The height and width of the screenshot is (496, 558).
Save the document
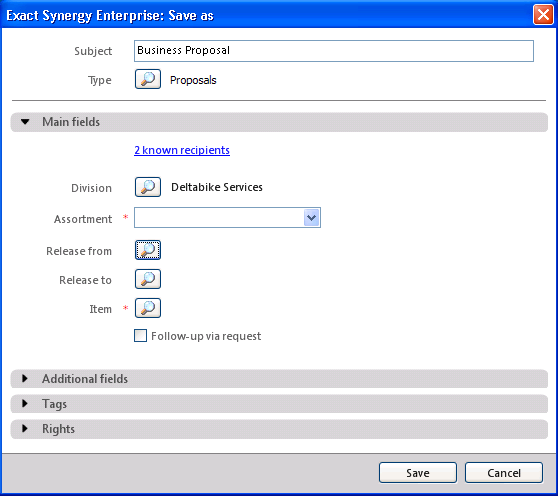(x=418, y=473)
